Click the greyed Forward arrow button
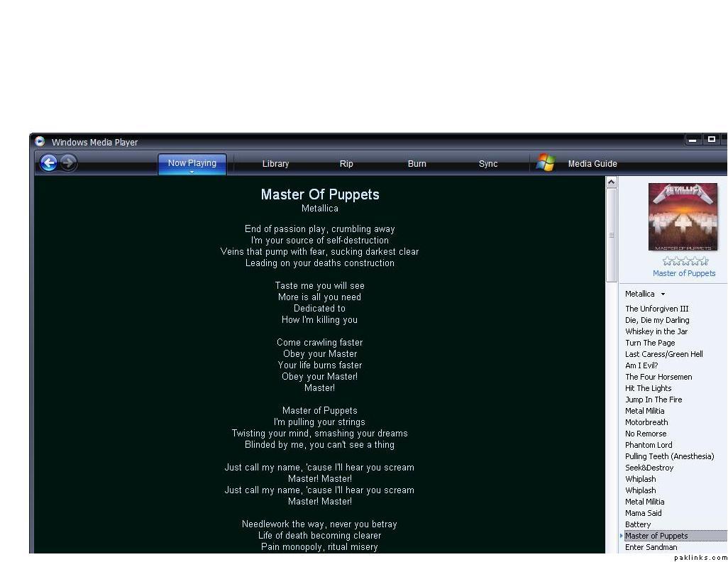 [68, 163]
